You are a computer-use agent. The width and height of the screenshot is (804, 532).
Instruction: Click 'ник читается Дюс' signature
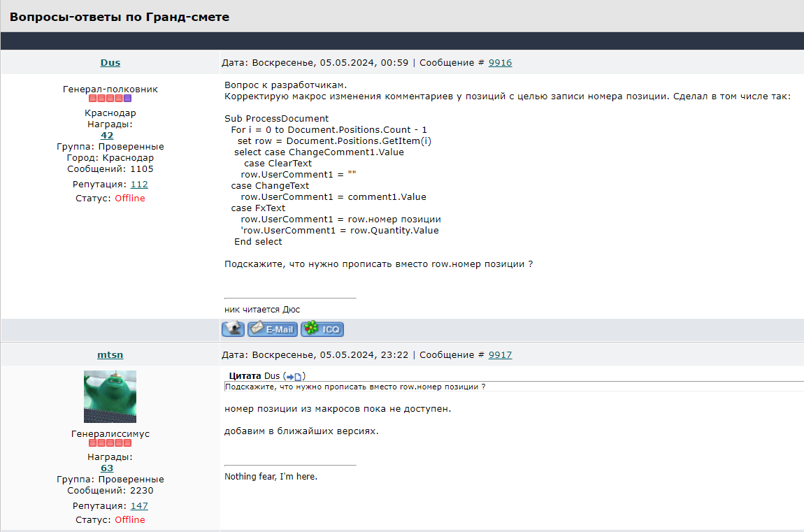point(262,310)
